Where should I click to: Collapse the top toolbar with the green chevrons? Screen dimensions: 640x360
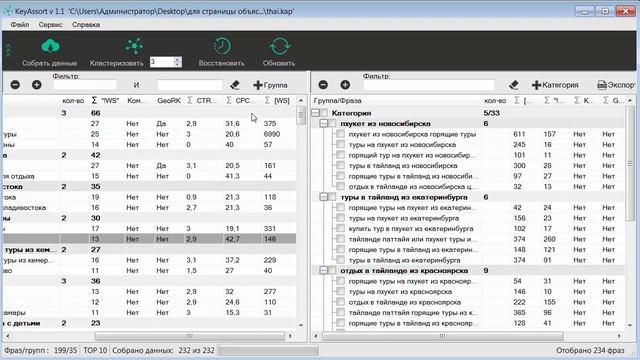[8, 50]
